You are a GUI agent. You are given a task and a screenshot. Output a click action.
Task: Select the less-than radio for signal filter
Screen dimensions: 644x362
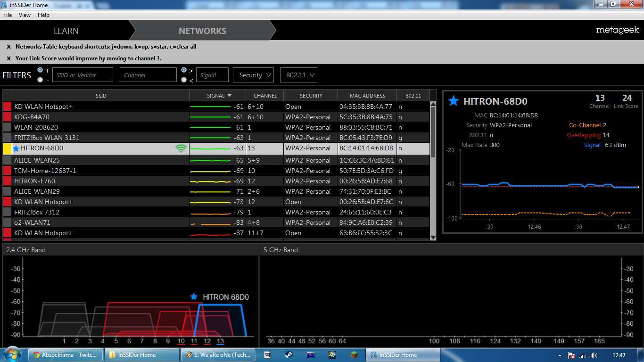(x=184, y=80)
